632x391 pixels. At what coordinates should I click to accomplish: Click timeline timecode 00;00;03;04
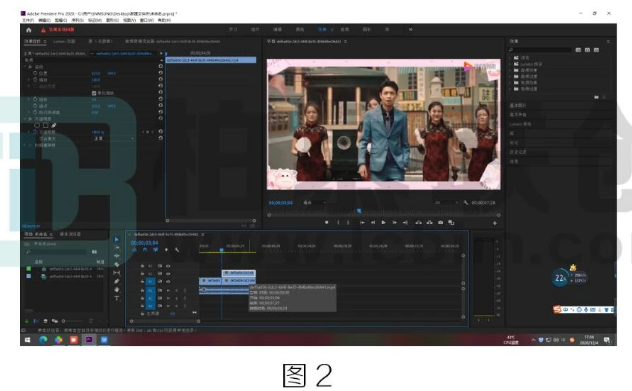tap(144, 243)
